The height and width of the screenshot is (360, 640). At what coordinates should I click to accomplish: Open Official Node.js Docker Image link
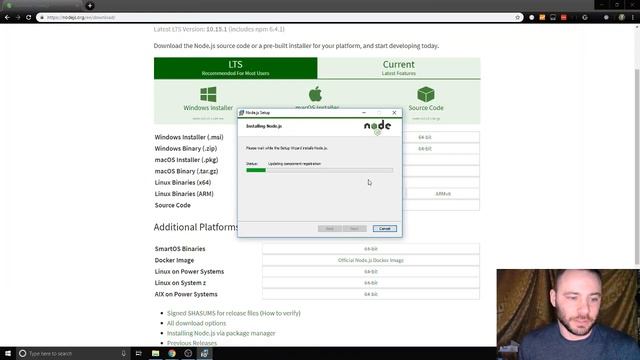point(371,260)
